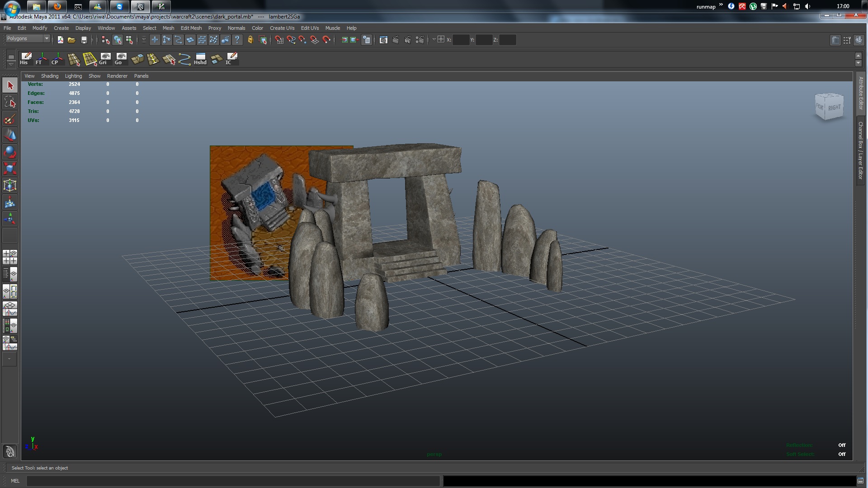Activate the Lasso selection tool
Viewport: 868px width, 488px height.
click(10, 102)
